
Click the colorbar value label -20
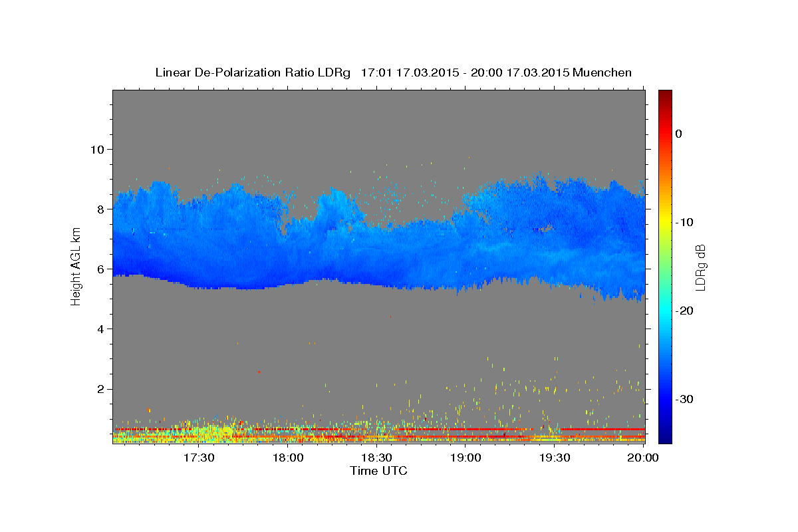pyautogui.click(x=685, y=311)
